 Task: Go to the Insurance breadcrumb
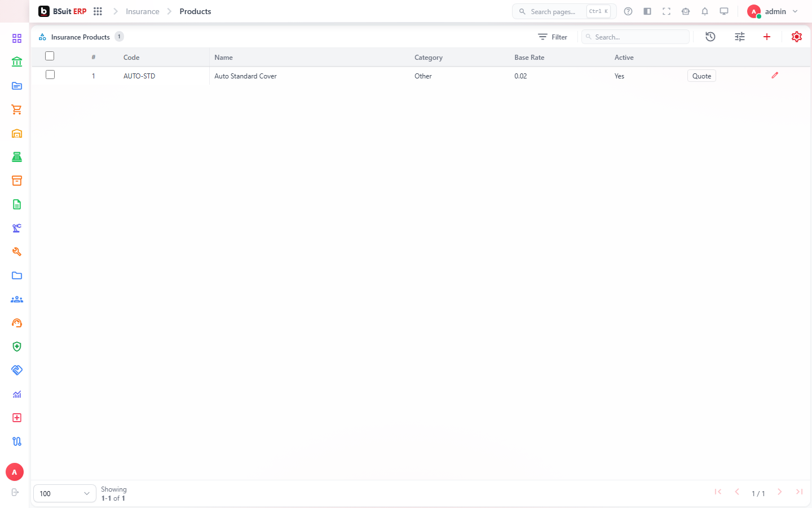(143, 11)
